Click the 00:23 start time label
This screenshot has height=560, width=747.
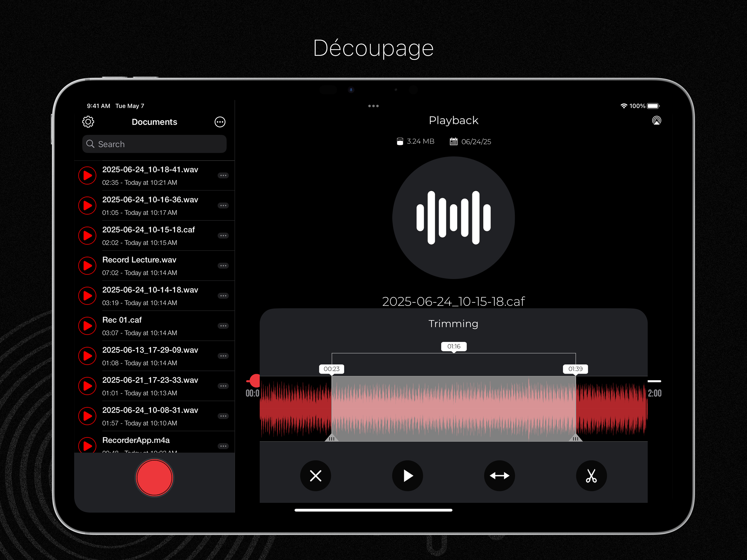pos(332,369)
